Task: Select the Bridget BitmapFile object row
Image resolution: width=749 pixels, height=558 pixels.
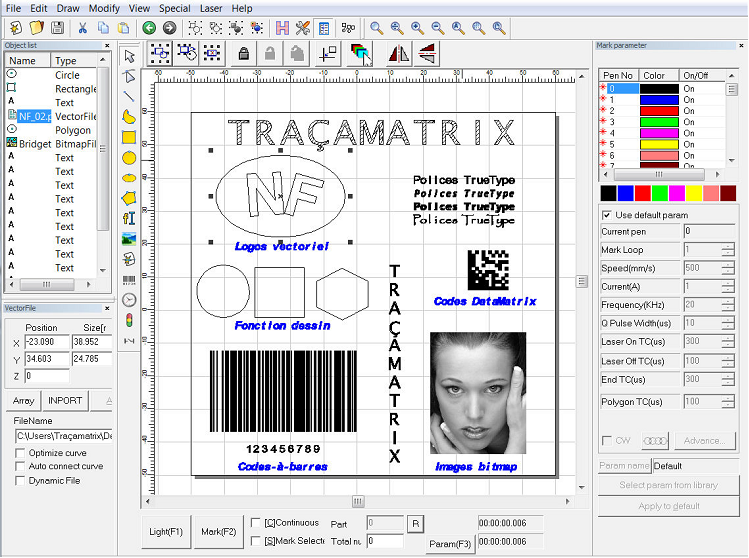Action: 52,144
